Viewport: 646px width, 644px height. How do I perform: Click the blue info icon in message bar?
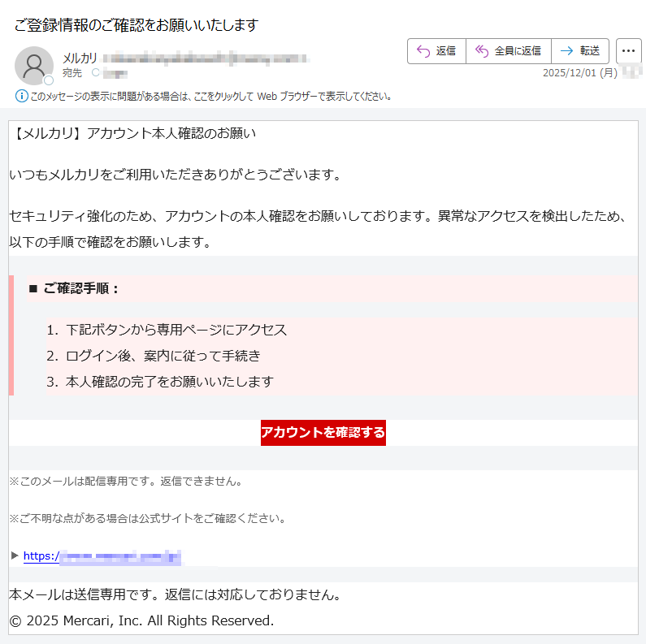click(x=22, y=96)
